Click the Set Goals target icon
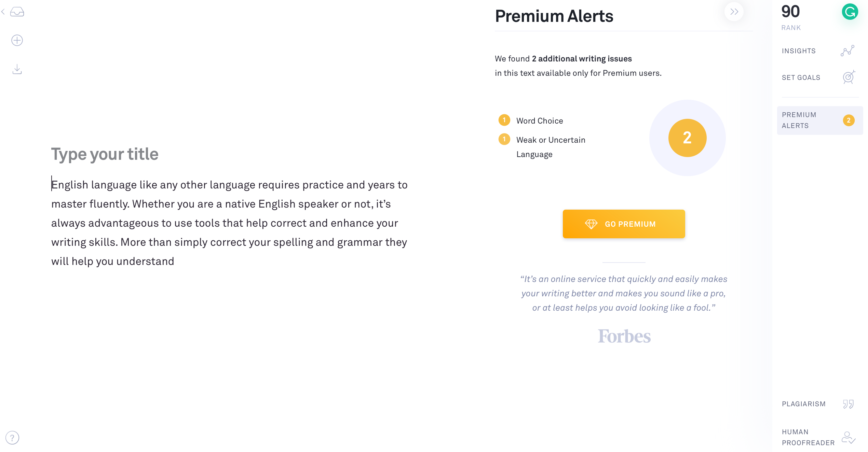The image size is (868, 452). [x=849, y=77]
